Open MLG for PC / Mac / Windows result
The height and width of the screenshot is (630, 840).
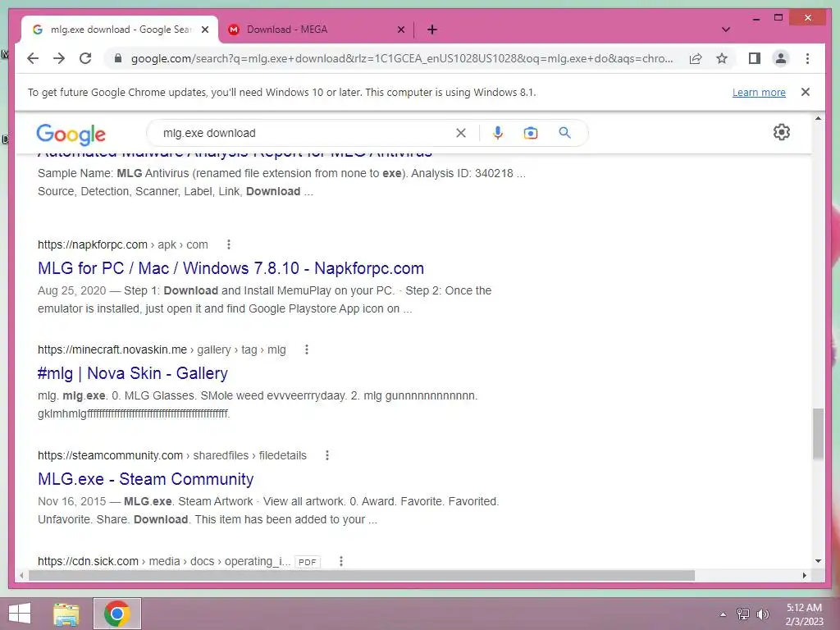(x=231, y=268)
